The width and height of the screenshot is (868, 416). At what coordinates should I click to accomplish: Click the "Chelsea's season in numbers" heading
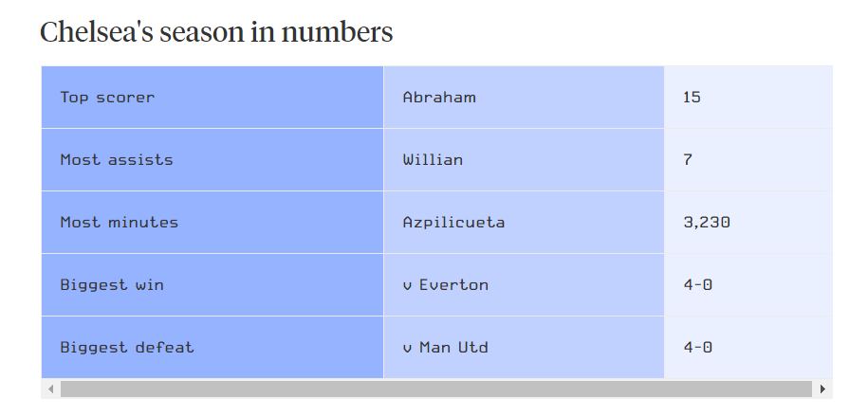[216, 32]
